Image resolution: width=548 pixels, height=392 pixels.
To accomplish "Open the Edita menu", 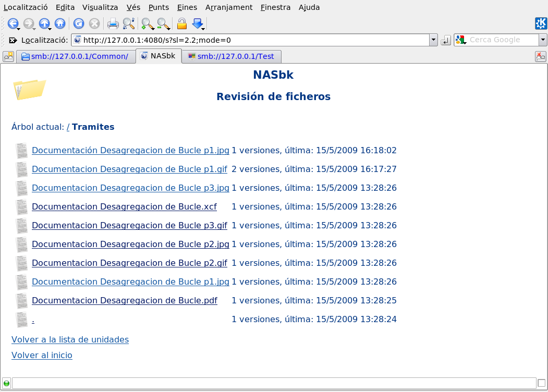I will [65, 7].
